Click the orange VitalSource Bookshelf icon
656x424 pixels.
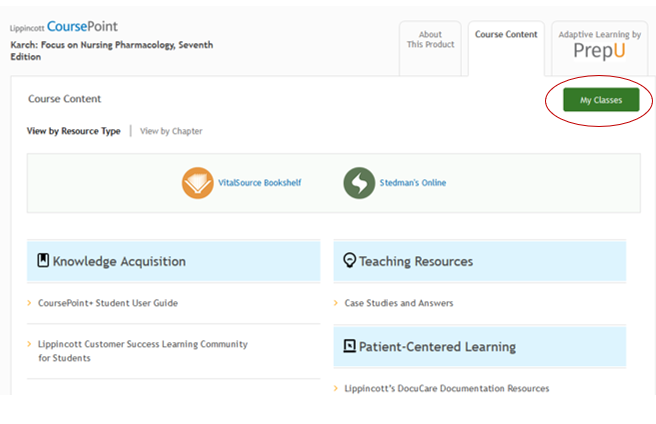click(198, 183)
